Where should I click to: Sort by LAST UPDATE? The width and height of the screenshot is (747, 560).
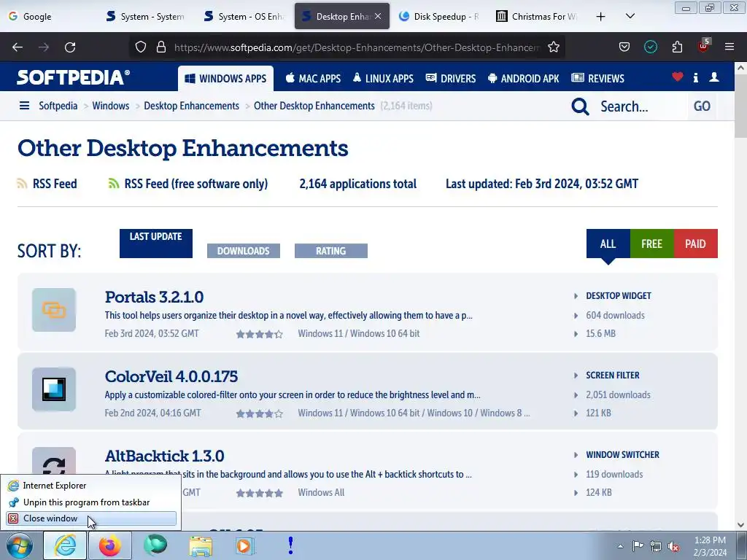pos(156,244)
